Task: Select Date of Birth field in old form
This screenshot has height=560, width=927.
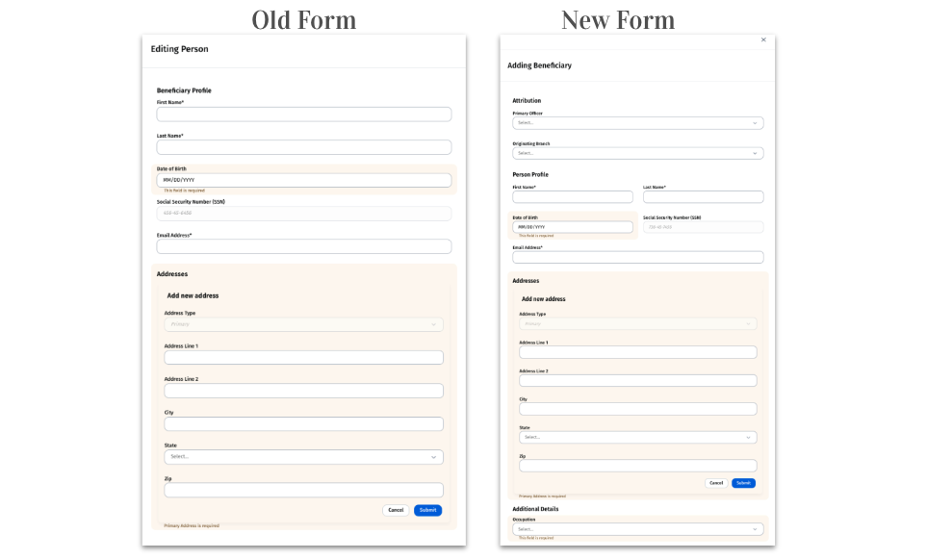Action: 303,180
